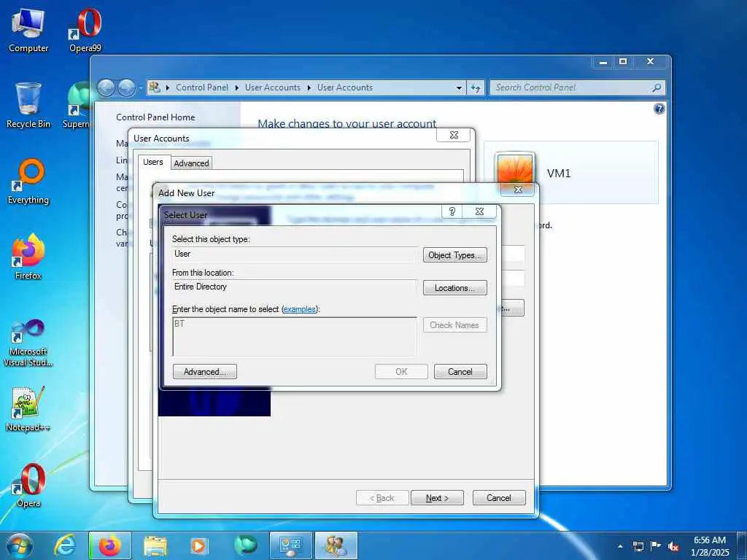The width and height of the screenshot is (747, 560).
Task: Switch to Firefox in the taskbar
Action: [110, 545]
